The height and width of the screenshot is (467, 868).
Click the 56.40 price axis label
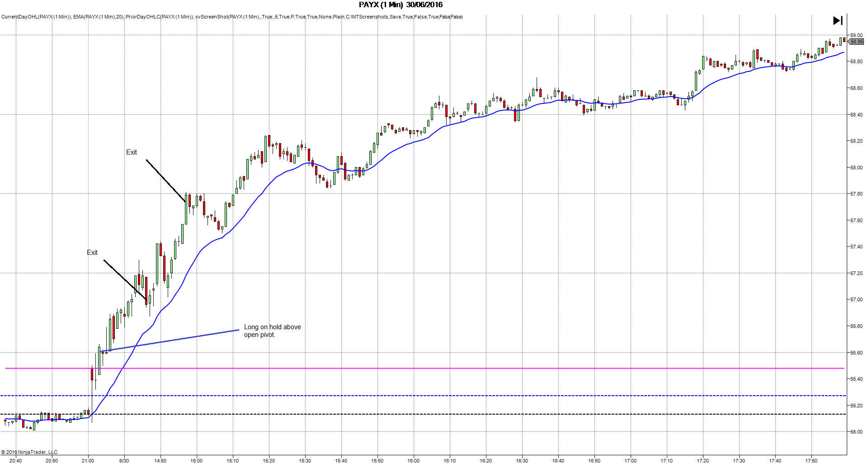856,379
